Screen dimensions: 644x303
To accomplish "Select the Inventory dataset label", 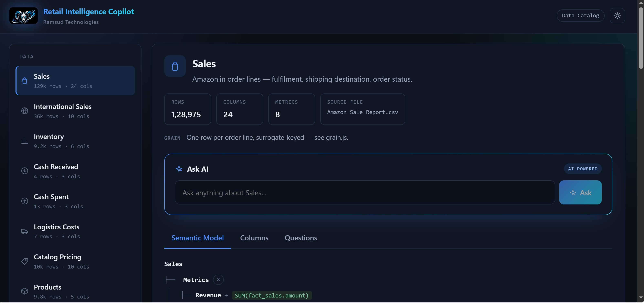I will pos(49,137).
